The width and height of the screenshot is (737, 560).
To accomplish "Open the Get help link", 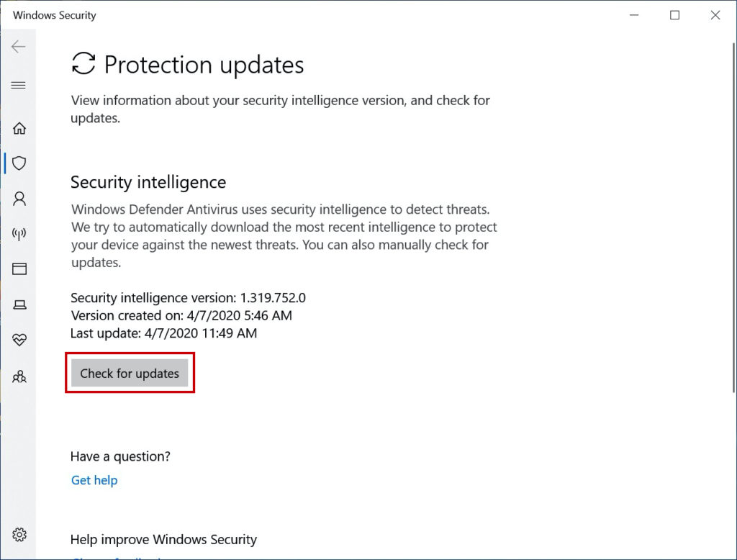I will (x=94, y=480).
